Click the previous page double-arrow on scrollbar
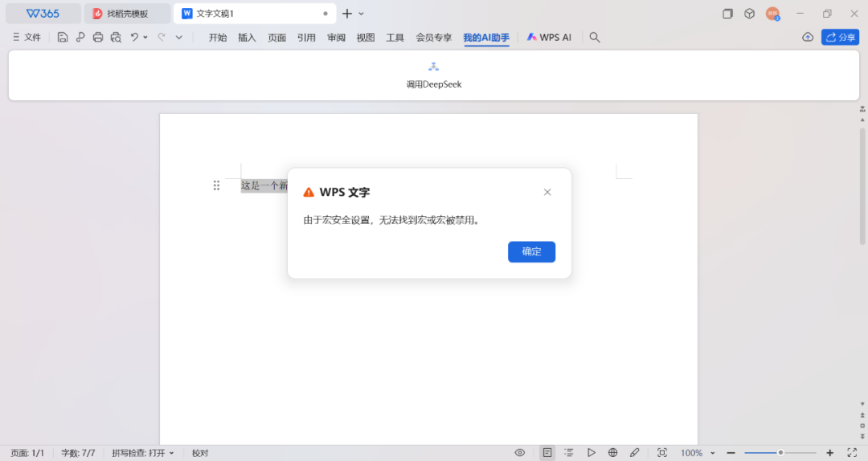868x461 pixels. tap(862, 415)
